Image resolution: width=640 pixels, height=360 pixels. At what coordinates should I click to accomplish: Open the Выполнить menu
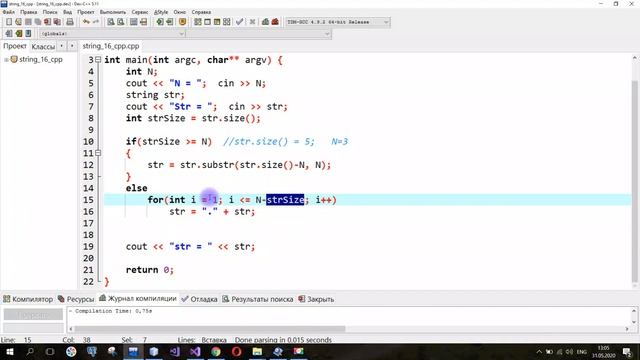[x=113, y=12]
